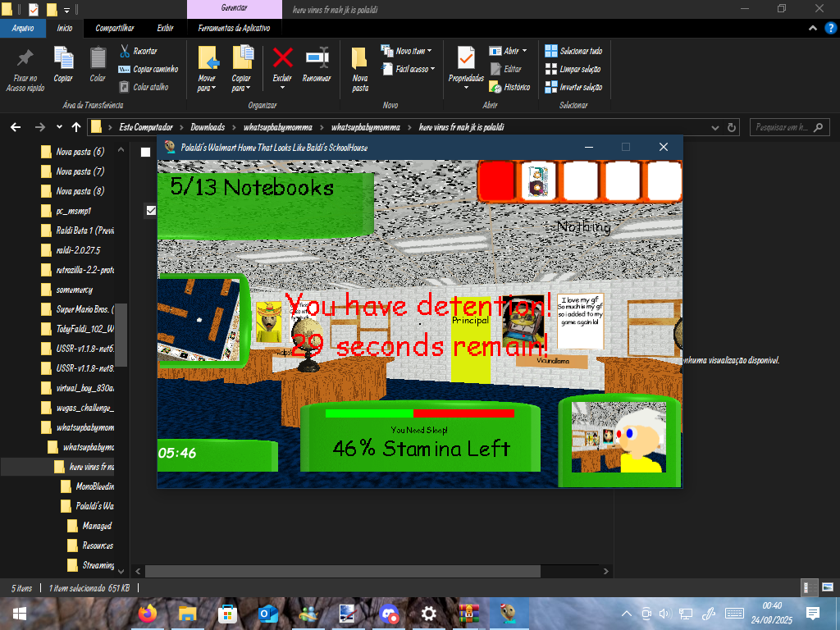Open the Windows Start menu
840x630 pixels.
pyautogui.click(x=20, y=614)
